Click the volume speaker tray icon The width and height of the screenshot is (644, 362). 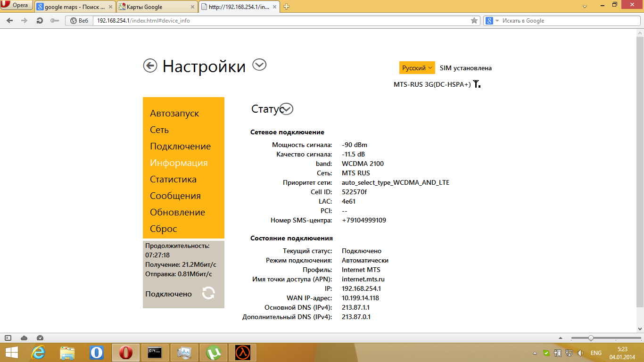pyautogui.click(x=581, y=353)
